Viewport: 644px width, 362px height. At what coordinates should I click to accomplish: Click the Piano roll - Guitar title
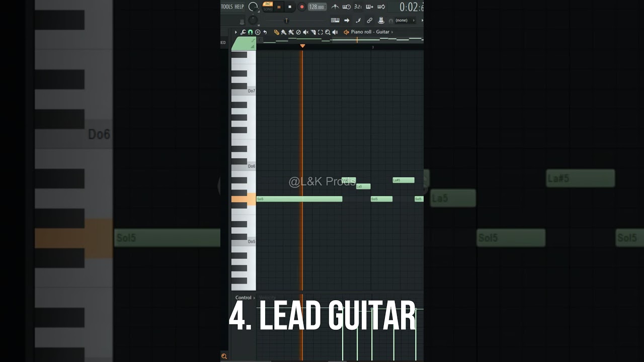click(370, 32)
